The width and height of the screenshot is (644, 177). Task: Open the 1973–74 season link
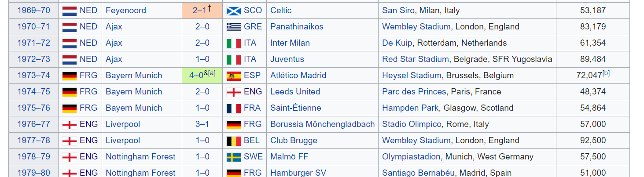click(x=34, y=76)
